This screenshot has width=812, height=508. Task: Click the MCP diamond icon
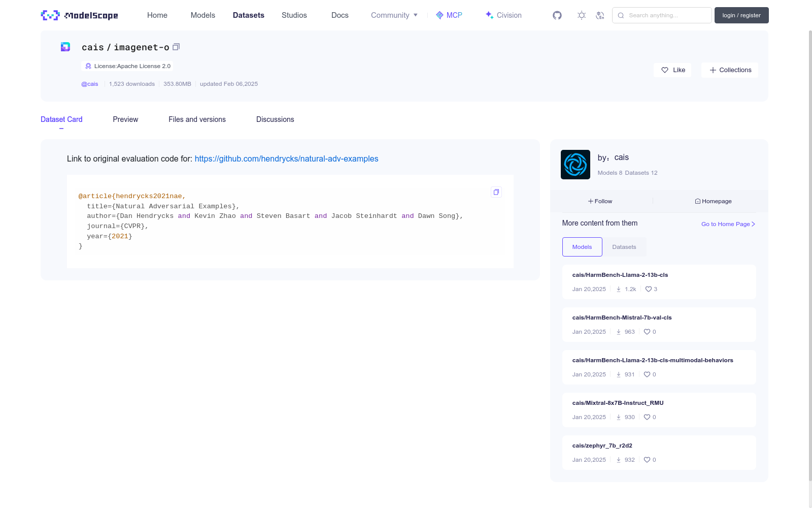(439, 15)
